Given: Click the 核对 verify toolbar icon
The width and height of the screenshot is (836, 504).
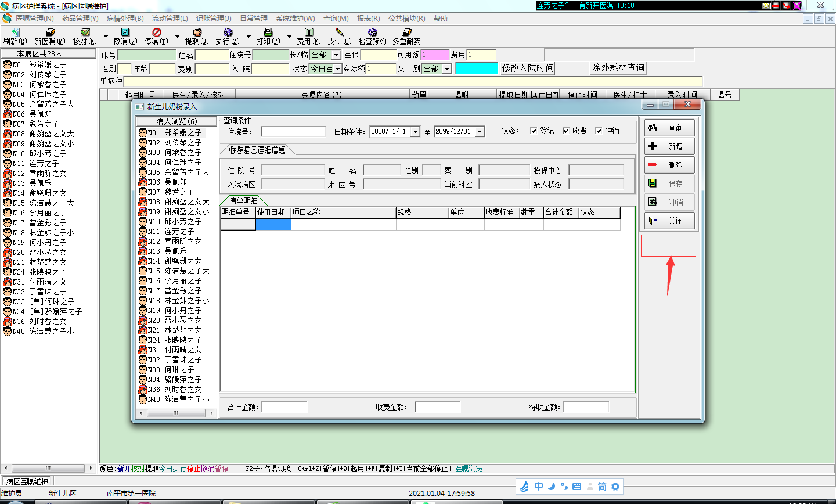Looking at the screenshot, I should click(85, 33).
